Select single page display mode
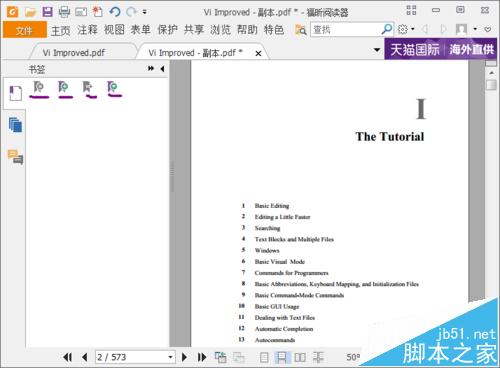The height and width of the screenshot is (368, 500). coord(264,357)
